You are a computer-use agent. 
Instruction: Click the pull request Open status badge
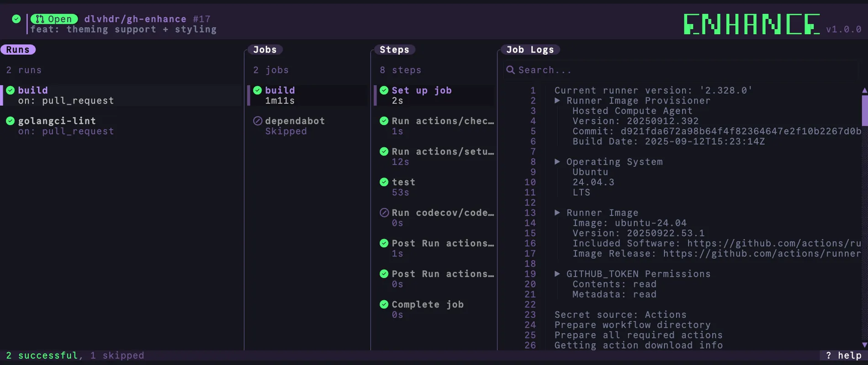pos(54,19)
